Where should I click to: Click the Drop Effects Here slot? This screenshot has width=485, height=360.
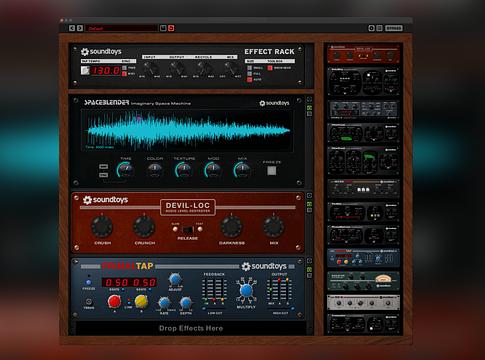(x=191, y=328)
